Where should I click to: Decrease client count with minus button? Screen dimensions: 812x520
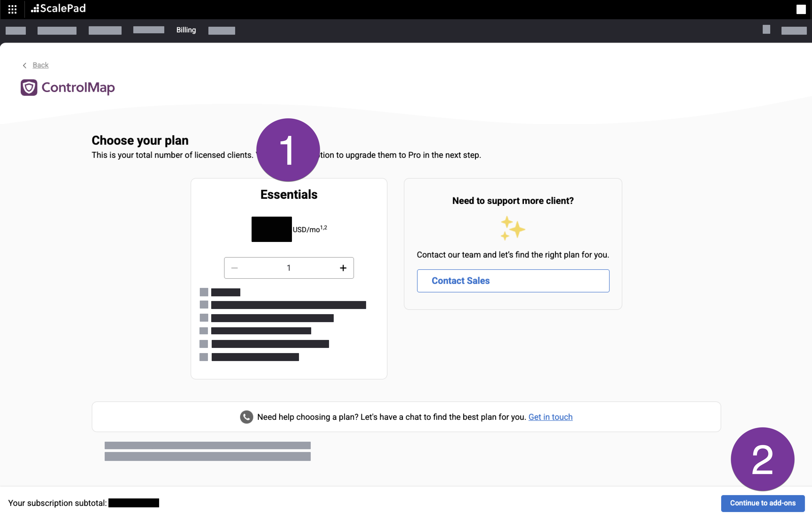coord(235,268)
